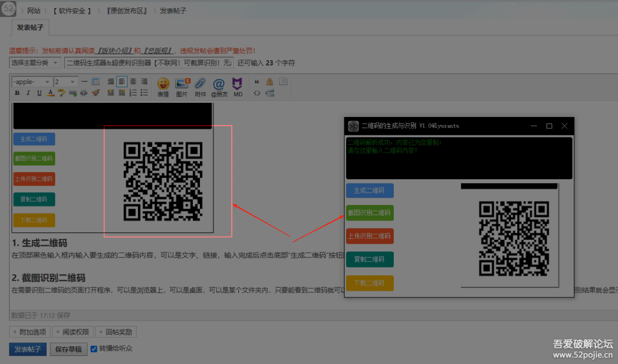Toggle bold formatting in editor toolbar
618x364 pixels.
coord(17,93)
